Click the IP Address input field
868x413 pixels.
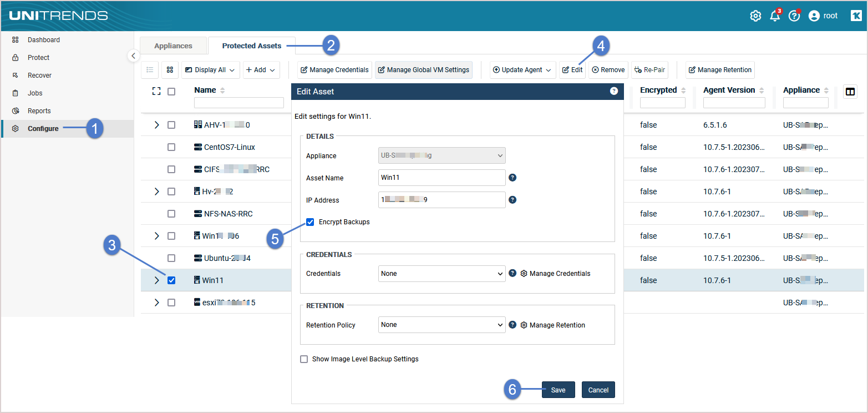click(442, 200)
